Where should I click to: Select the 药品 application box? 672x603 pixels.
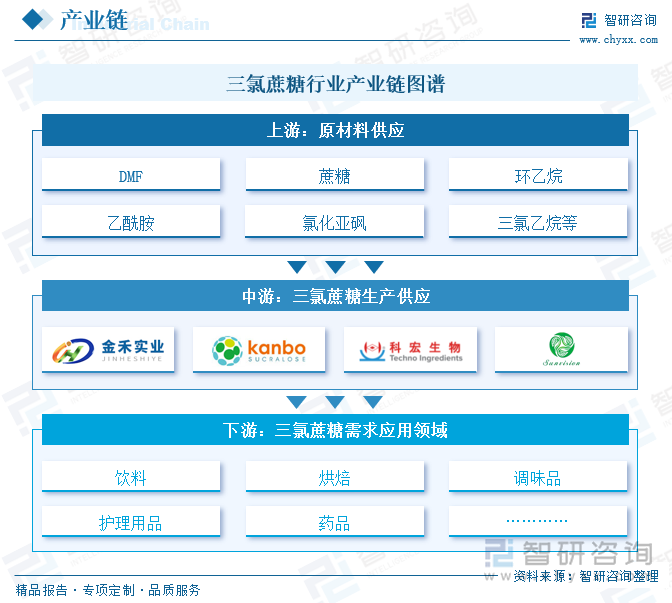point(335,522)
